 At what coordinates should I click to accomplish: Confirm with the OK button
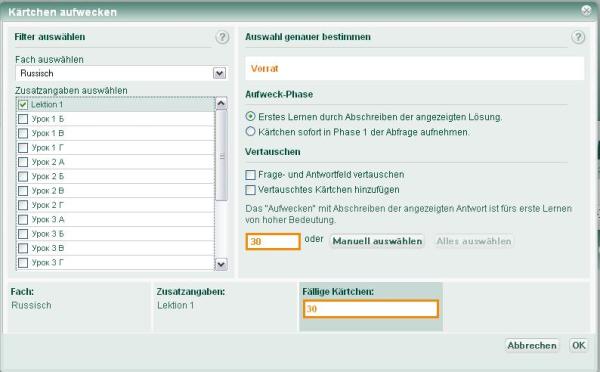point(579,345)
